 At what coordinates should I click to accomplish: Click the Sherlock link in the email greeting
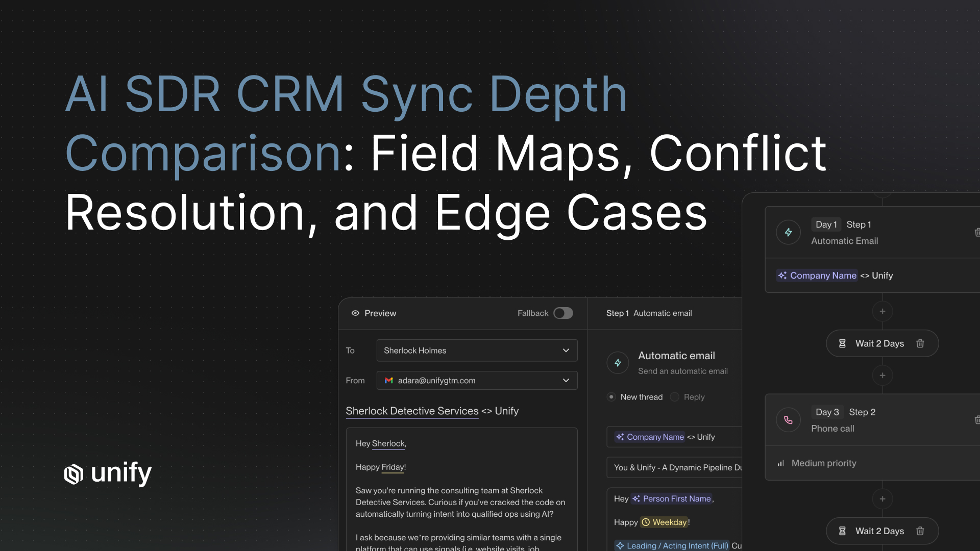point(388,443)
